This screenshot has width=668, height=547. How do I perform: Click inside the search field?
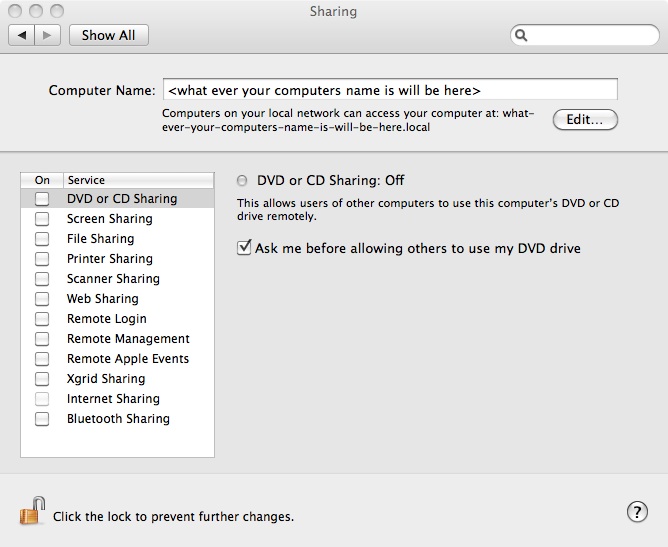pos(590,35)
